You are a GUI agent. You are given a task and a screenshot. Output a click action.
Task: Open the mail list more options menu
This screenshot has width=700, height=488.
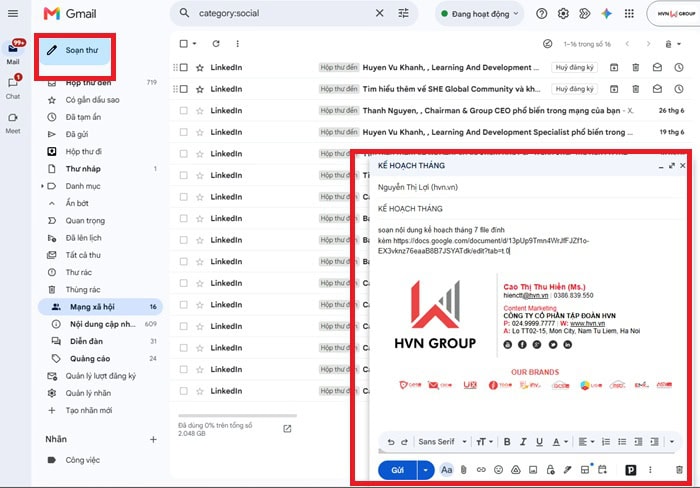click(238, 43)
